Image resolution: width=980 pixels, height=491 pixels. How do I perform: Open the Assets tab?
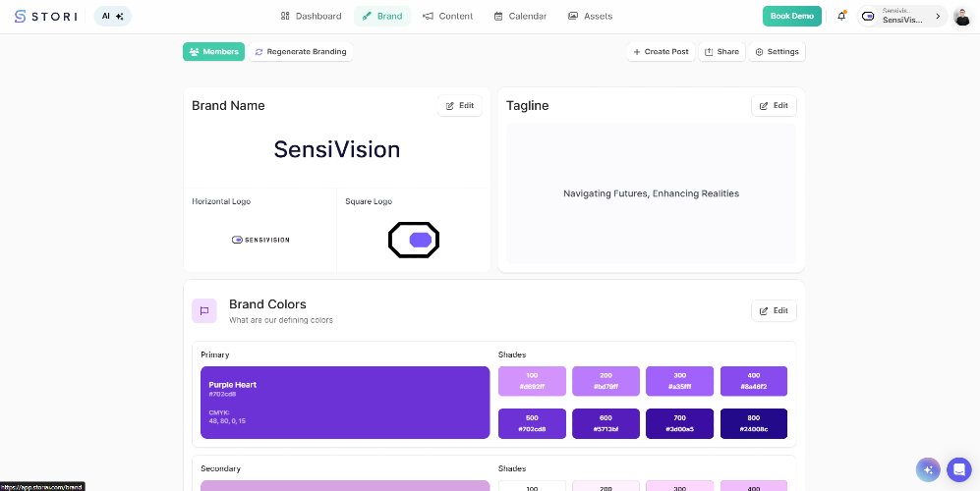point(590,16)
